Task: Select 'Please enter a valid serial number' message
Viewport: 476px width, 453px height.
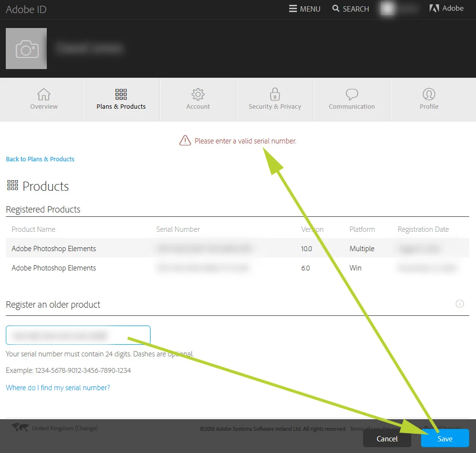Action: click(x=245, y=141)
